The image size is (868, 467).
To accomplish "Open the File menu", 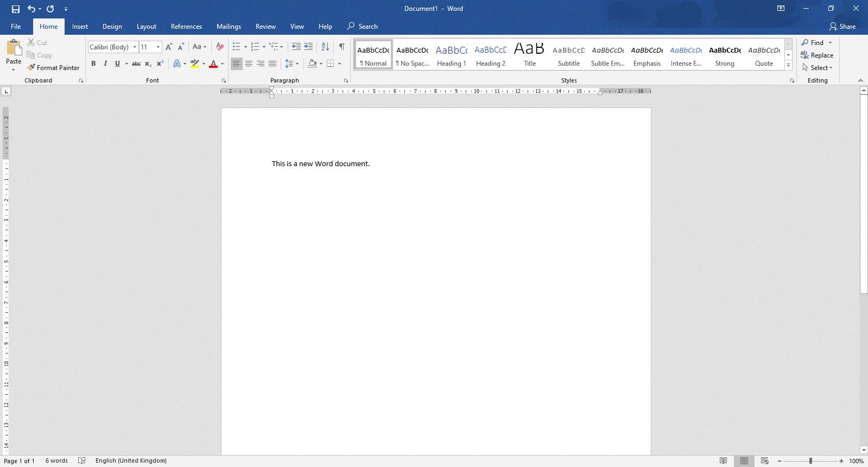I will click(x=16, y=26).
